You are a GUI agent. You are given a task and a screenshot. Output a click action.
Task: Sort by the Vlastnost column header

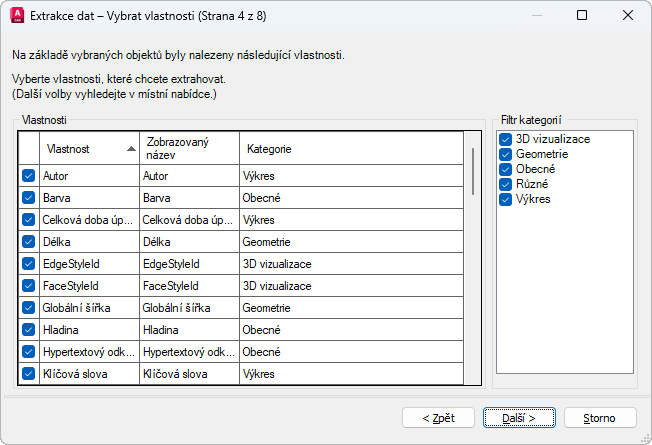pyautogui.click(x=80, y=149)
